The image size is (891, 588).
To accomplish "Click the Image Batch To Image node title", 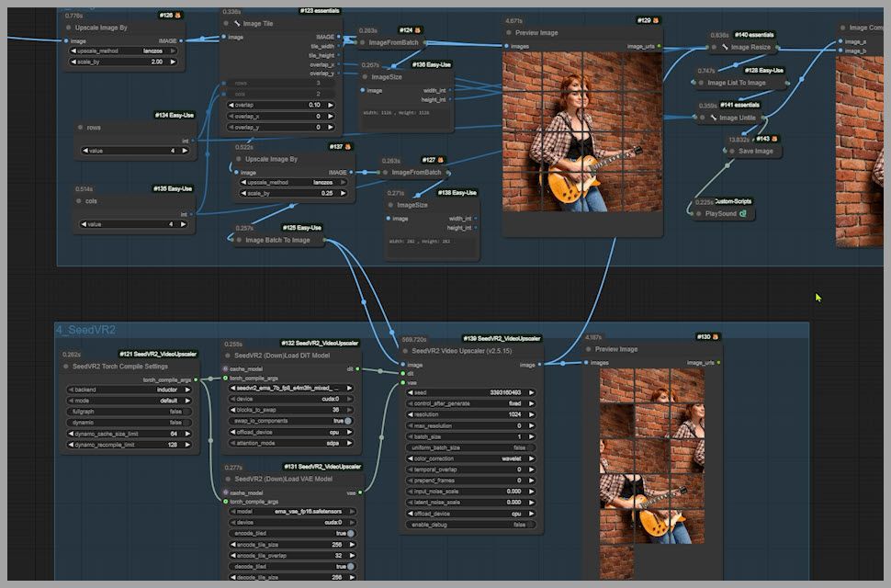I will pyautogui.click(x=276, y=240).
